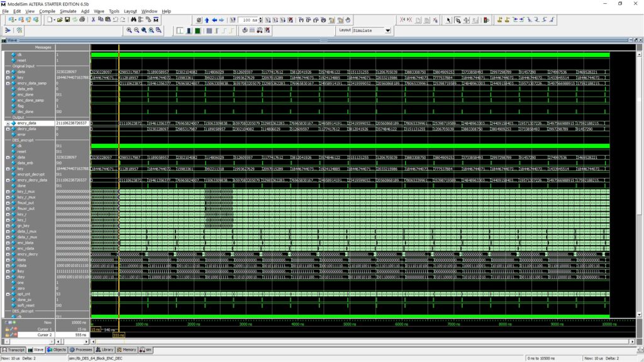Click the Step Into icon

pyautogui.click(x=300, y=19)
